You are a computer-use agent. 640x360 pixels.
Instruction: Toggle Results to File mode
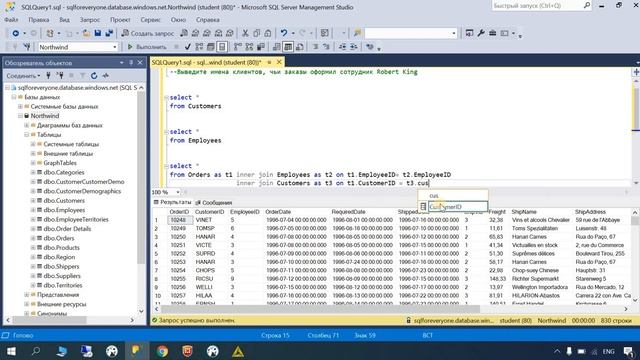(300, 47)
